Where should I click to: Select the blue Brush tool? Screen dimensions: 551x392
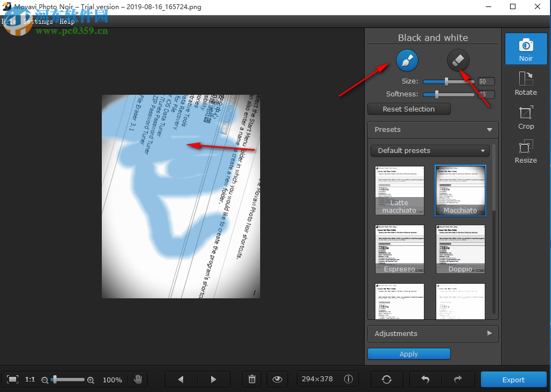coord(407,60)
